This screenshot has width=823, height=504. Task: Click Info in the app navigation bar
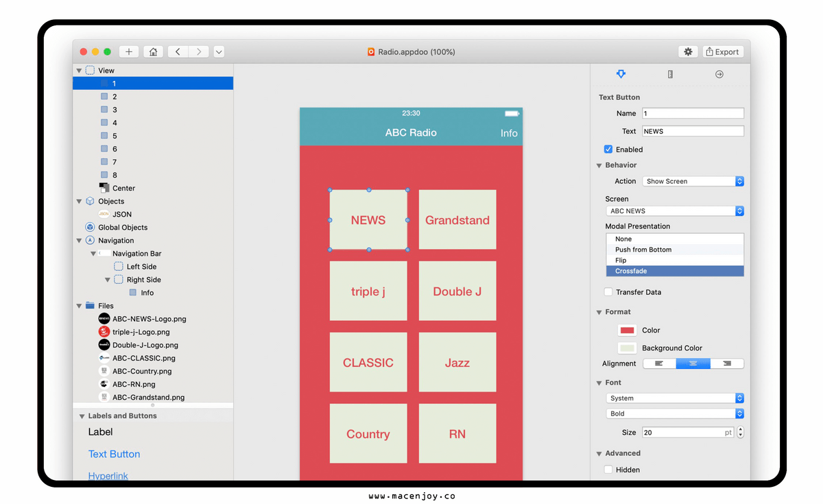click(509, 133)
